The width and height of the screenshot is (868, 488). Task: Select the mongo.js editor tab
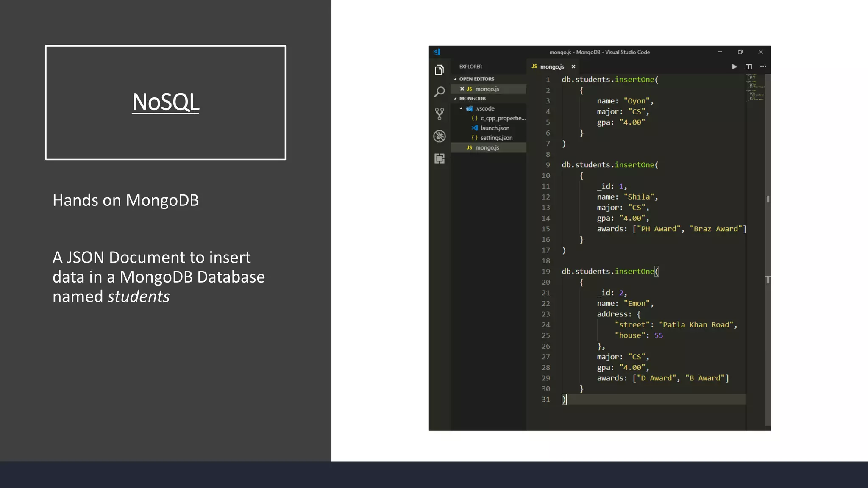tap(551, 67)
